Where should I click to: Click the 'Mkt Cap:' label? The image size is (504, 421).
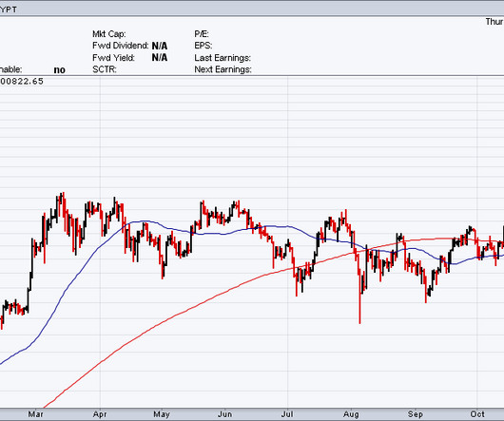point(109,34)
